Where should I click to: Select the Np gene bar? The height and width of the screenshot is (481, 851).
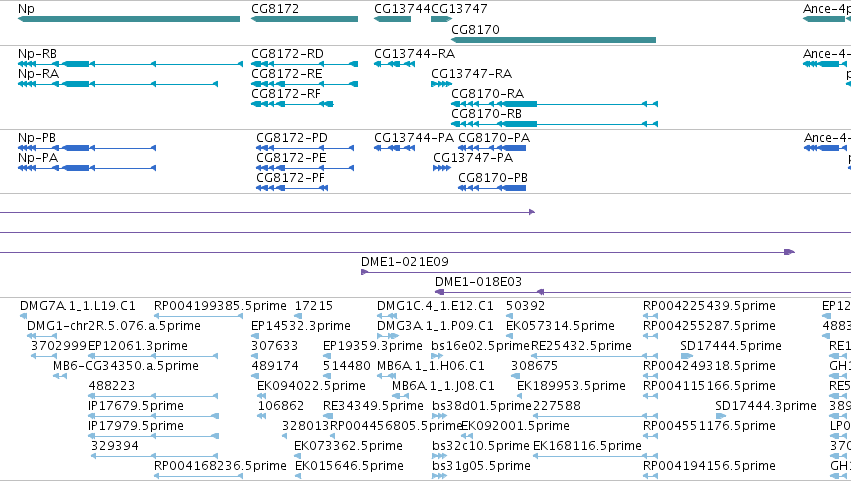pyautogui.click(x=129, y=19)
